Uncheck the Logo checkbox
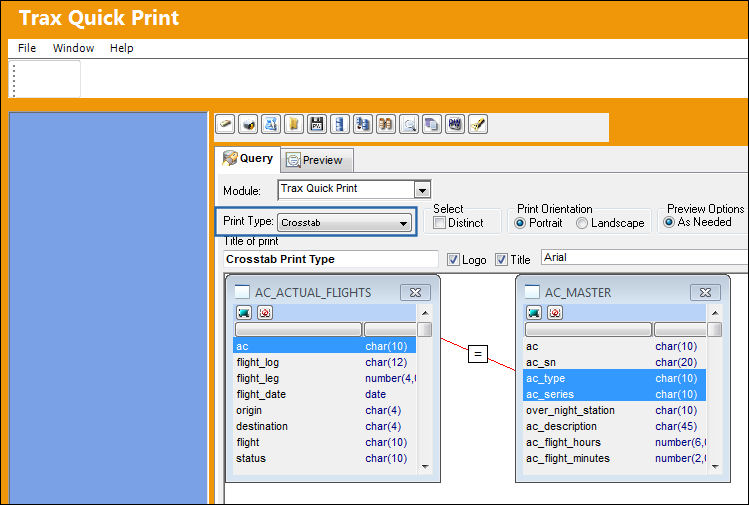Screen dimensions: 749x505 pos(453,259)
